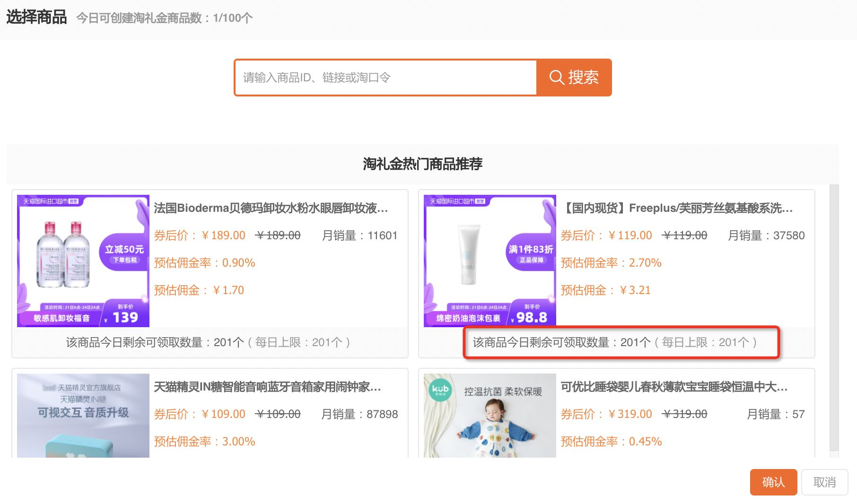Click strikethrough original price ￥109.00
This screenshot has width=857, height=504.
point(278,414)
